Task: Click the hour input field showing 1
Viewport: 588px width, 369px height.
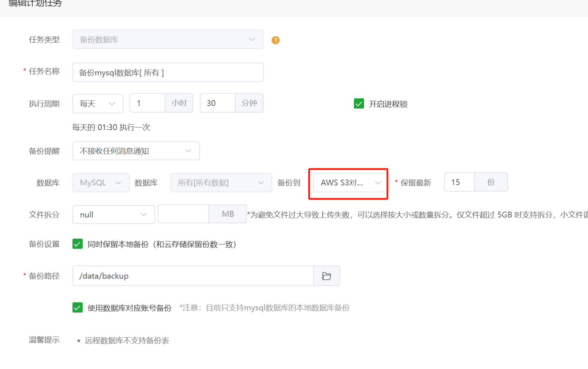Action: click(x=147, y=103)
